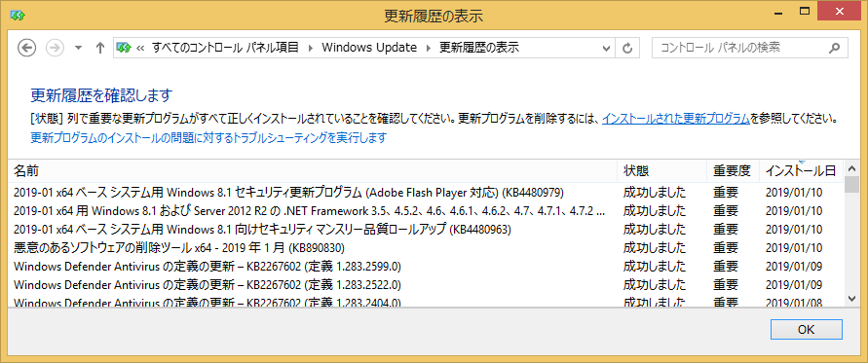Click 更新履歴の表示 breadcrumb
The width and height of the screenshot is (868, 363).
point(479,48)
